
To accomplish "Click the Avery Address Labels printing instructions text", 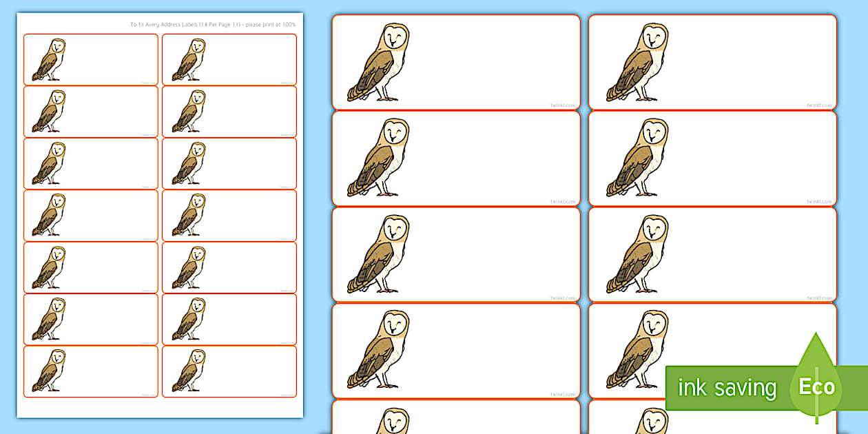I will pos(212,22).
